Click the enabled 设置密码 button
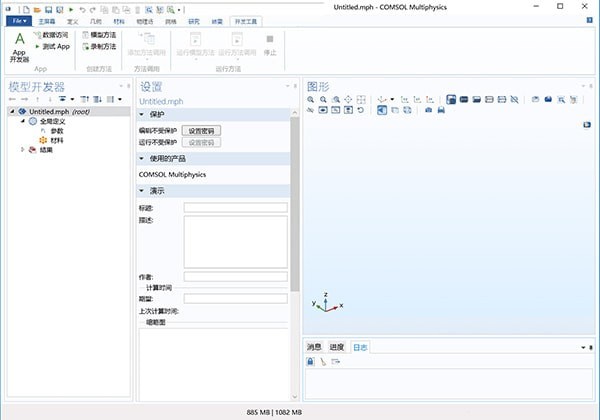The height and width of the screenshot is (420, 600). [203, 131]
